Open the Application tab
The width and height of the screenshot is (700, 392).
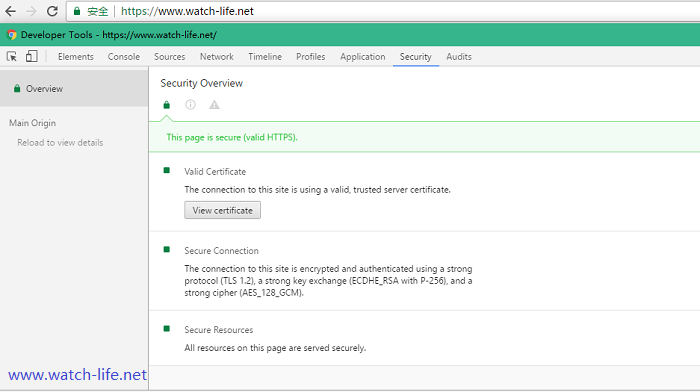click(x=362, y=57)
